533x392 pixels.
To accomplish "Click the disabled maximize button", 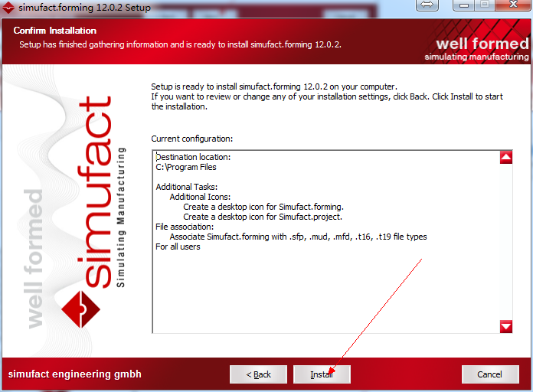I will tap(485, 5).
